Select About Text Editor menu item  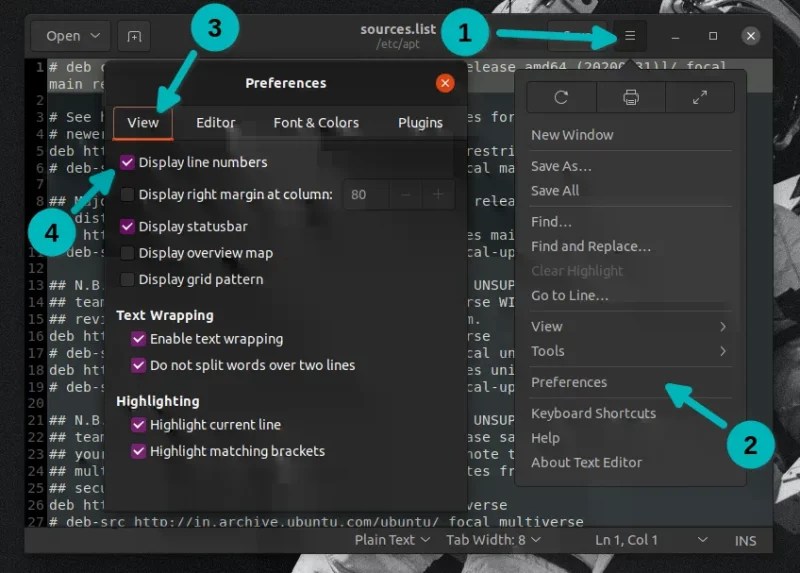[x=630, y=462]
